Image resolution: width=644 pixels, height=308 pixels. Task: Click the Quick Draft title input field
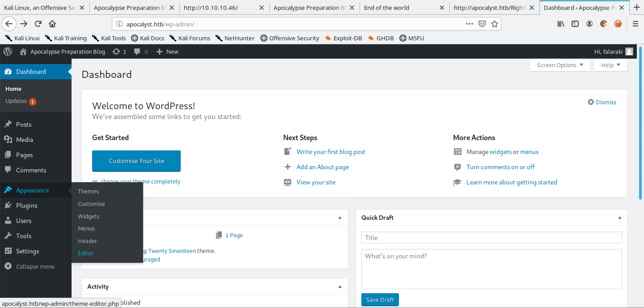[x=491, y=237]
